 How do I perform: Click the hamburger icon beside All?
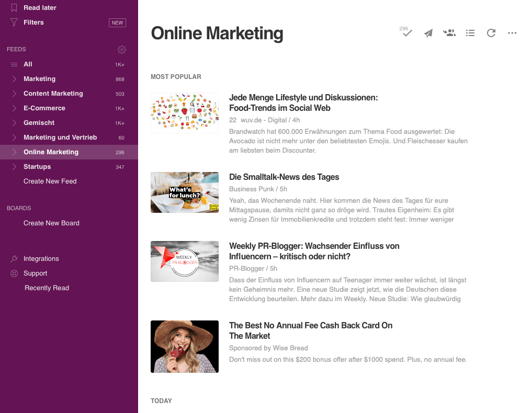[x=14, y=64]
